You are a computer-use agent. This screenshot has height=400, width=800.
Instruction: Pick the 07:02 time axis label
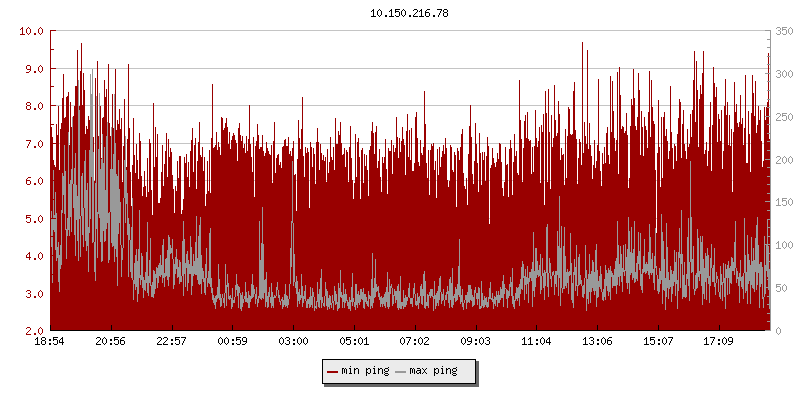[x=414, y=341]
